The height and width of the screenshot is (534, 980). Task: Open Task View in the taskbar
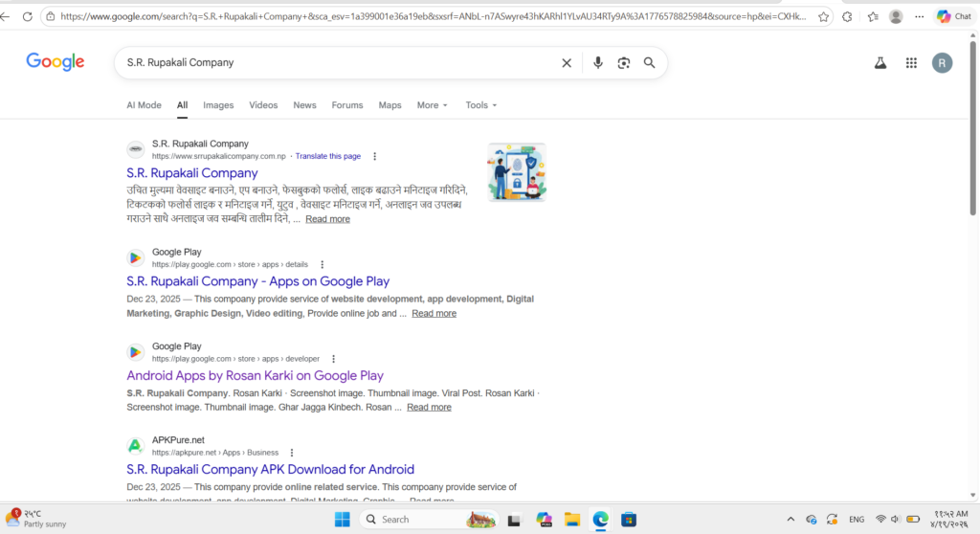(514, 520)
